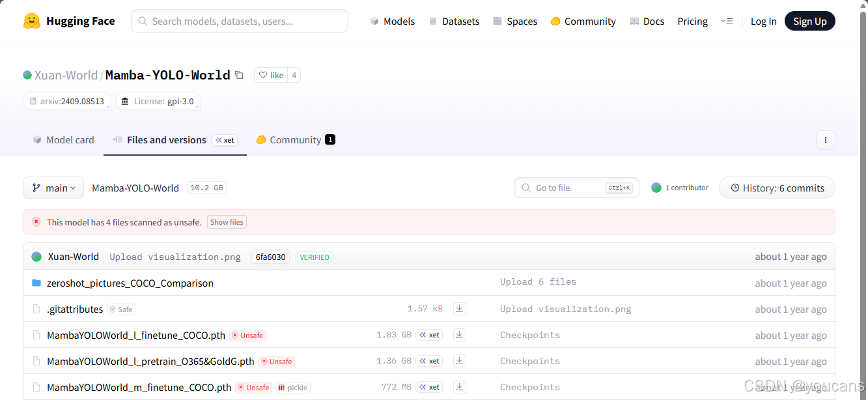
Task: Like this model
Action: [x=271, y=75]
